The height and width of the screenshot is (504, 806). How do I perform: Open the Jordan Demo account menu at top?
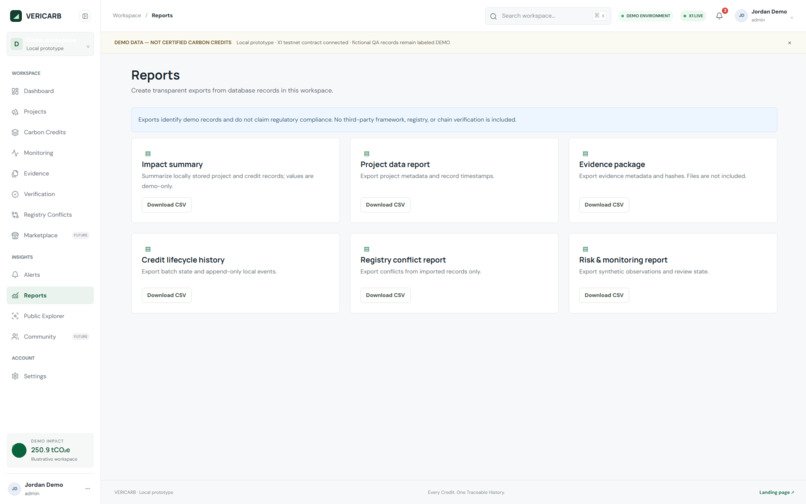[x=765, y=15]
